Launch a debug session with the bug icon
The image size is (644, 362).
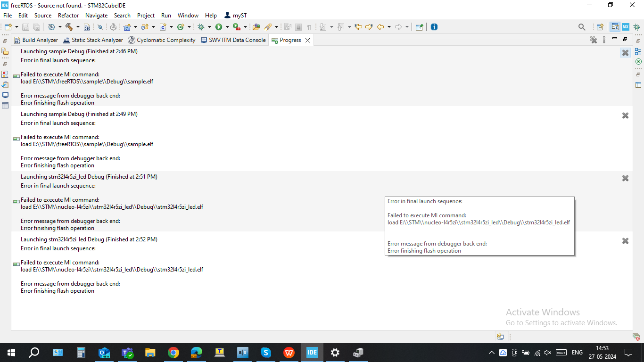202,27
